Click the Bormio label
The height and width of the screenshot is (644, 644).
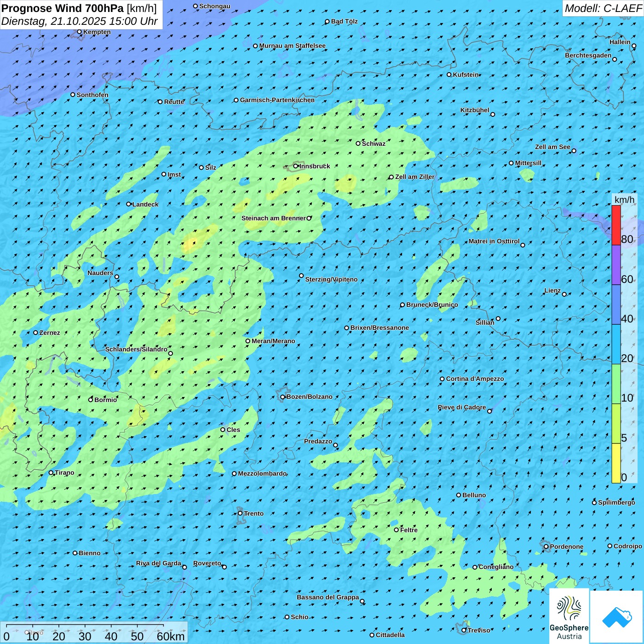[x=106, y=400]
